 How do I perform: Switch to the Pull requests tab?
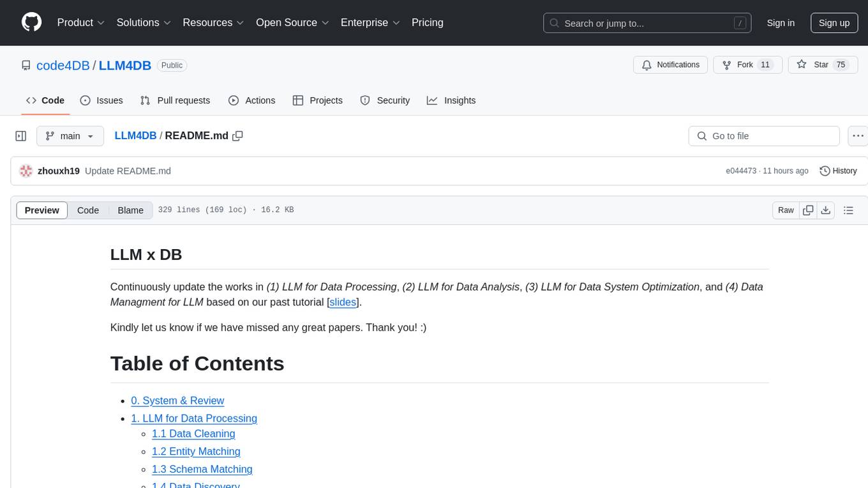tap(175, 100)
